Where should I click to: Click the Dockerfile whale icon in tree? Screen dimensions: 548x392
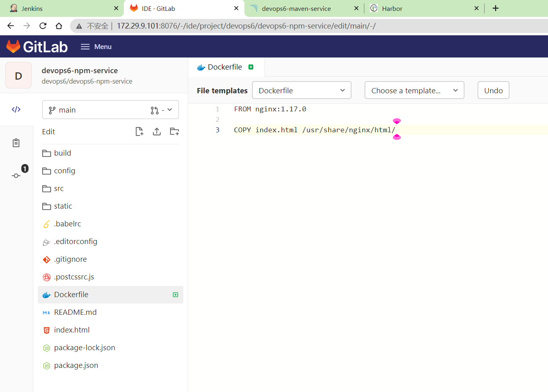tap(47, 295)
